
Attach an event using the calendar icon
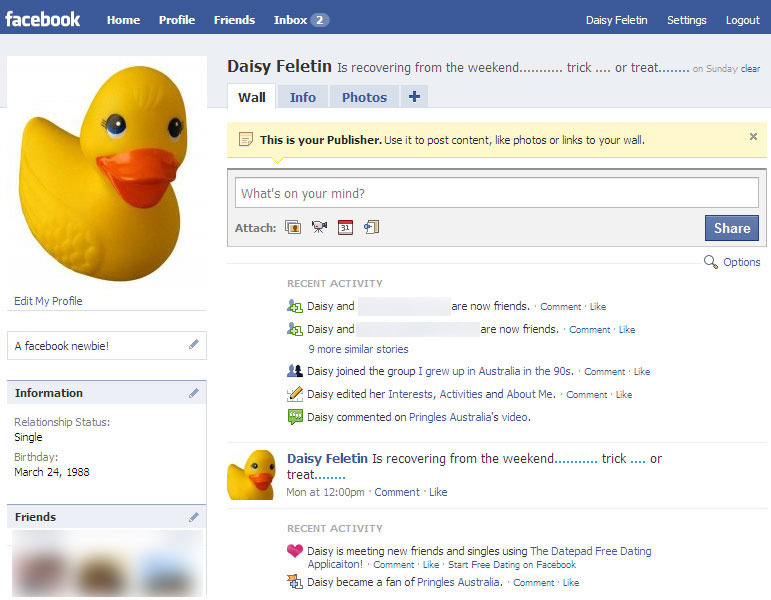click(345, 228)
